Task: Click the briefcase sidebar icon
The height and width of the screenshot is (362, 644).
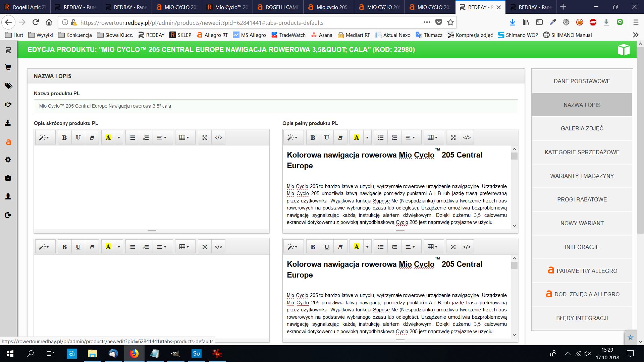Action: pos(8,178)
